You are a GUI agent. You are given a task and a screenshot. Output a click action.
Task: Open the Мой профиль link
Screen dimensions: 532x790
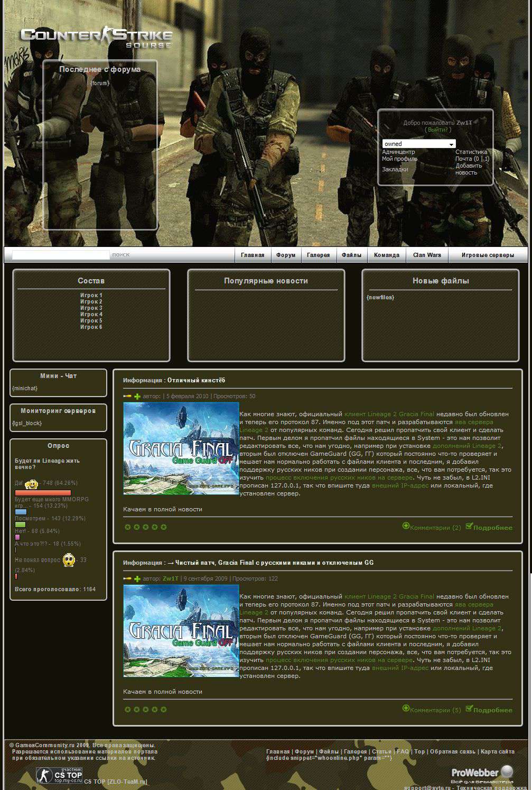click(399, 159)
